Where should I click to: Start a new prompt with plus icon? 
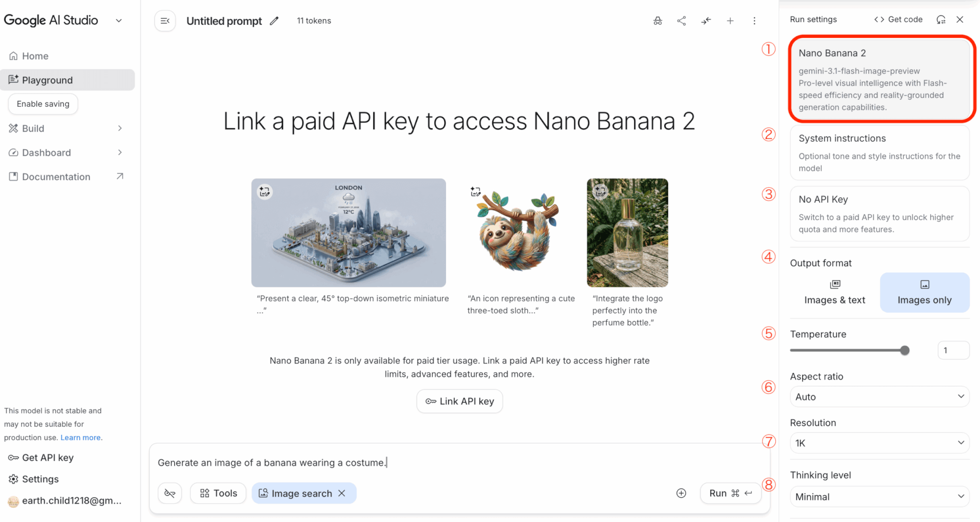coord(730,21)
